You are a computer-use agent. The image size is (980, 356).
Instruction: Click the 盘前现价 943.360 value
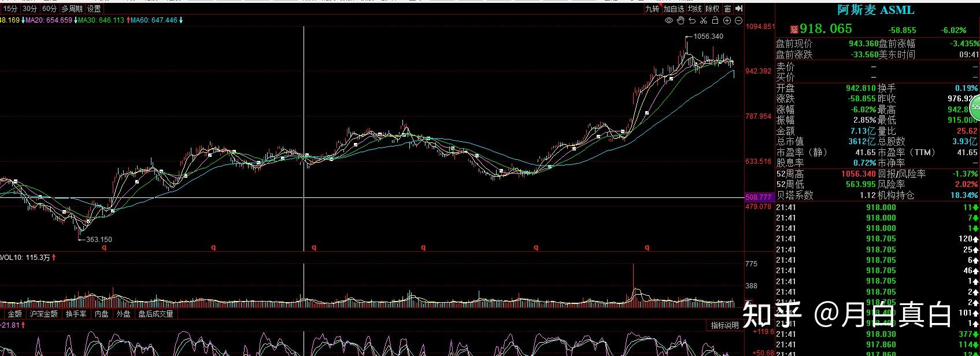[x=863, y=44]
